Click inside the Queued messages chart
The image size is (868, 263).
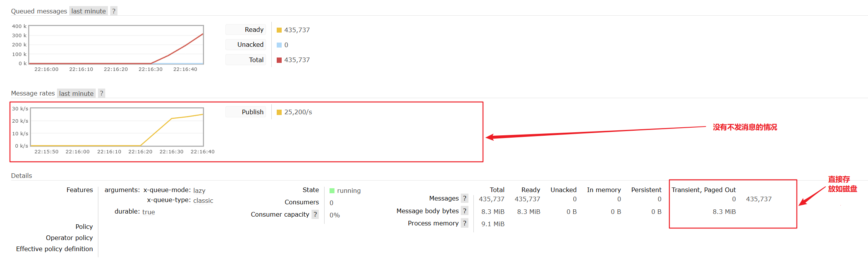click(116, 44)
